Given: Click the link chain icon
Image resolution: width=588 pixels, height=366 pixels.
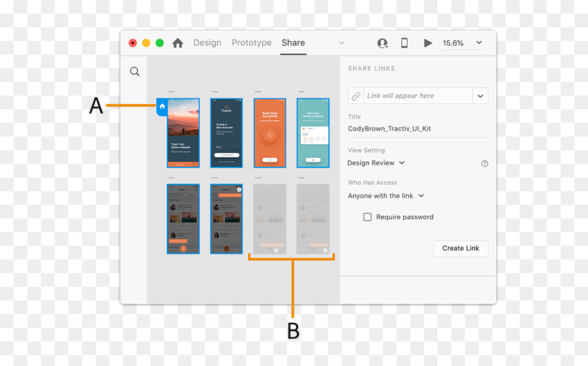Looking at the screenshot, I should pos(356,96).
